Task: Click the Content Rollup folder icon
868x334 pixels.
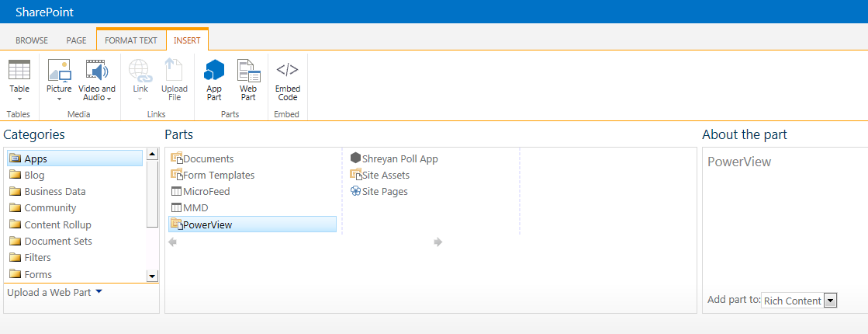Action: click(15, 224)
